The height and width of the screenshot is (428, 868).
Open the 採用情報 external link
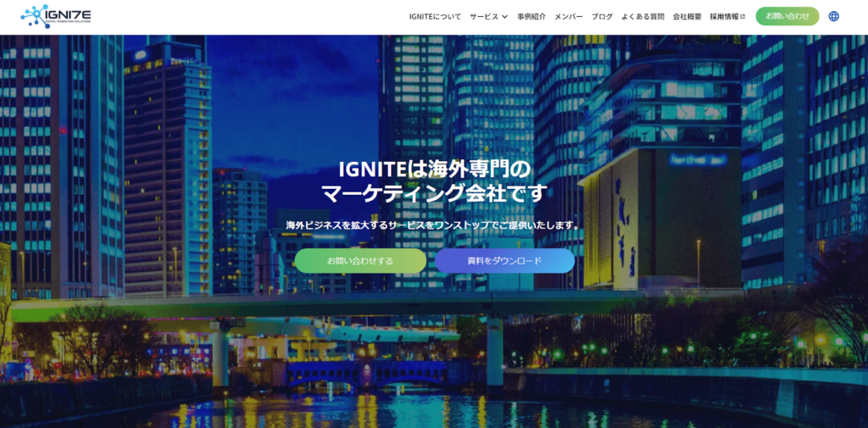[x=727, y=17]
